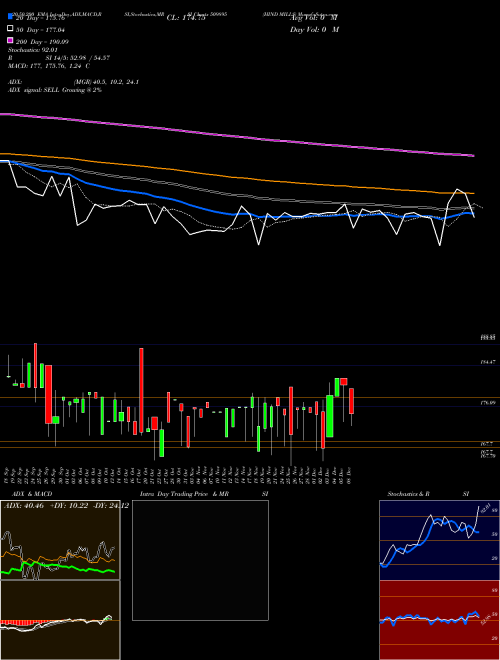Open the empty Intra Day Trading panel
The image size is (500, 660).
point(200,560)
